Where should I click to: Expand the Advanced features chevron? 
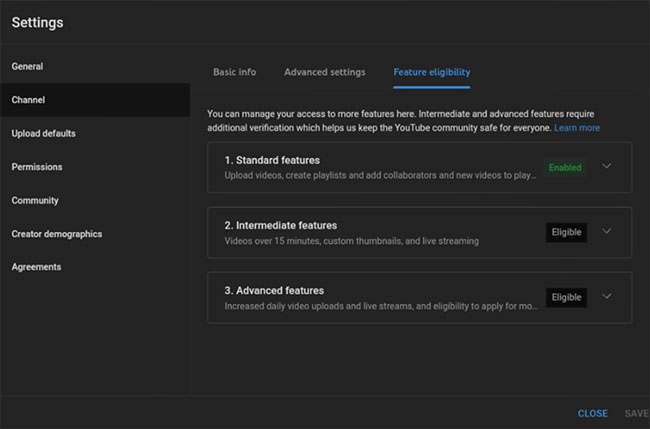point(606,296)
